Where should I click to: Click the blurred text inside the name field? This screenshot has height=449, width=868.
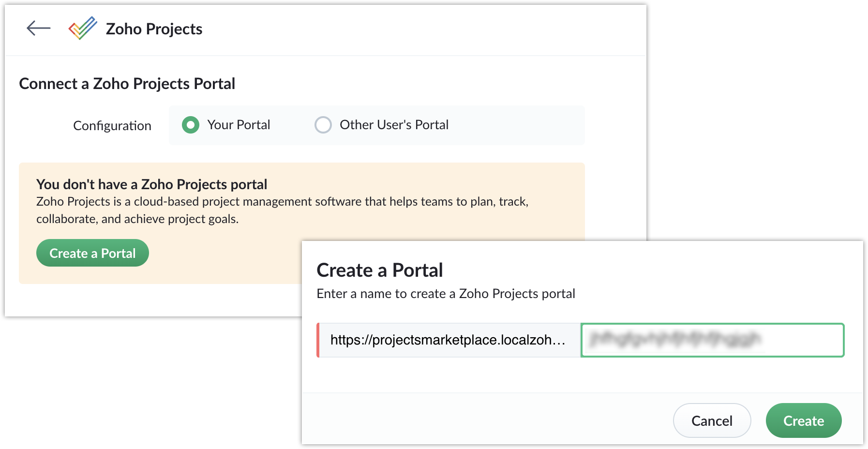click(x=674, y=340)
